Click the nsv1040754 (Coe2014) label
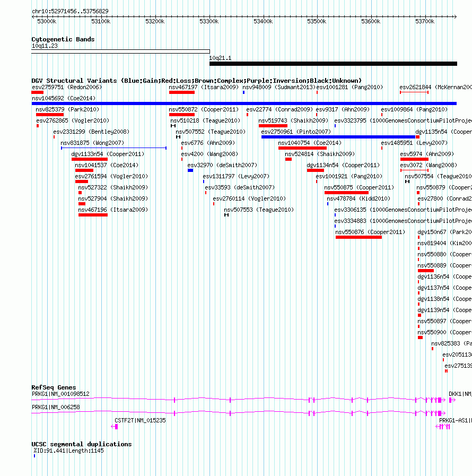The image size is (472, 476). tap(310, 143)
